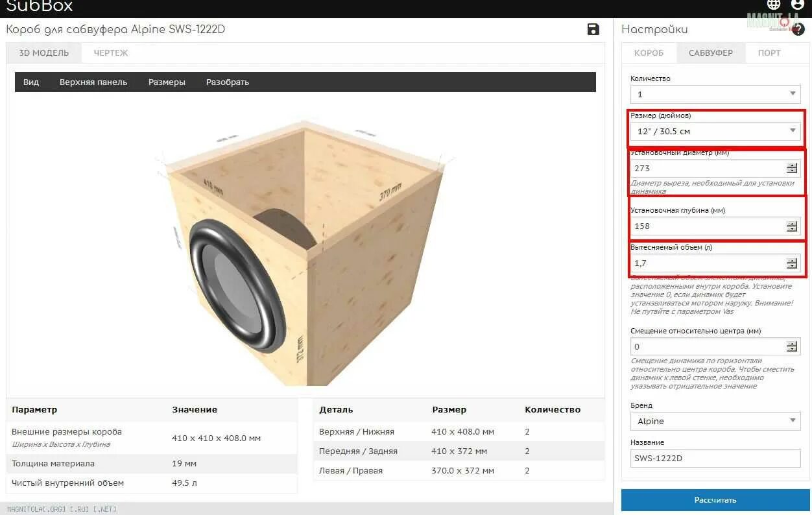Adjust the Вытесняемый объем stepper arrows
This screenshot has height=515, width=812.
[x=791, y=263]
